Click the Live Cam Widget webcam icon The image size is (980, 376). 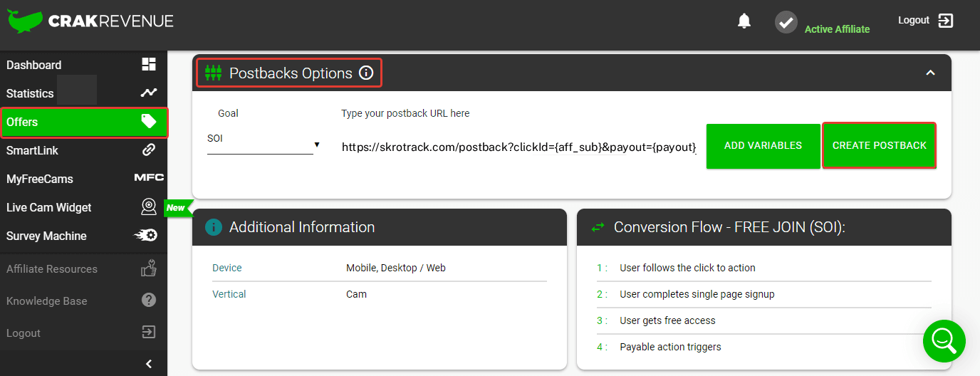pos(149,207)
